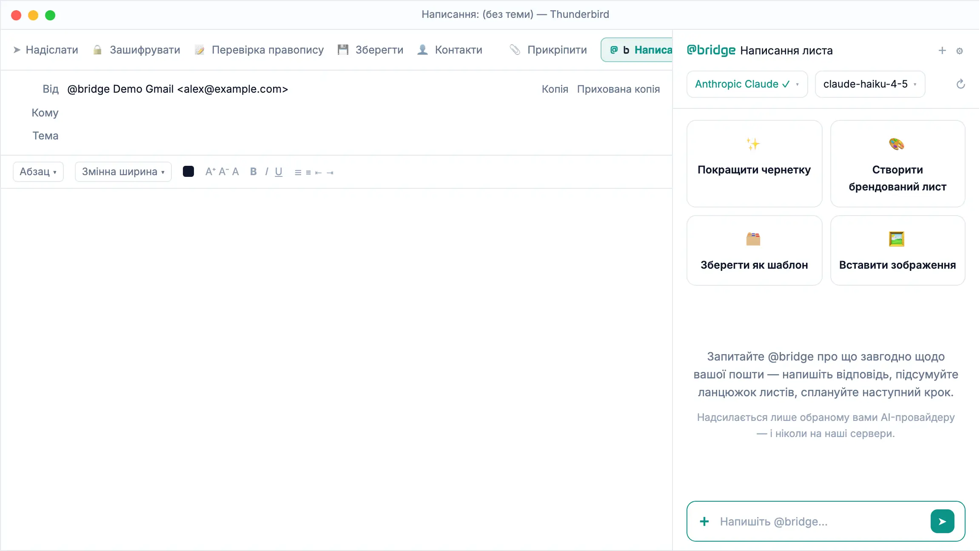The image size is (980, 551).
Task: Open the Змінна ширина font dropdown
Action: pos(123,172)
